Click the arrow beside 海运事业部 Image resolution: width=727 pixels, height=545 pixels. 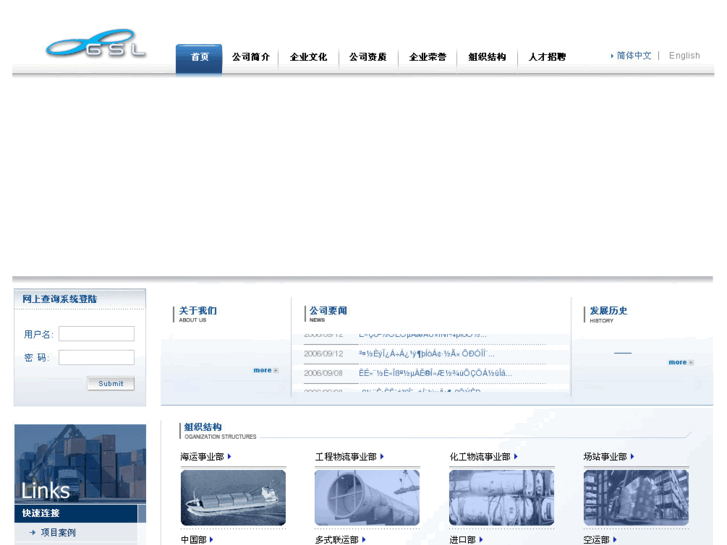[x=229, y=457]
